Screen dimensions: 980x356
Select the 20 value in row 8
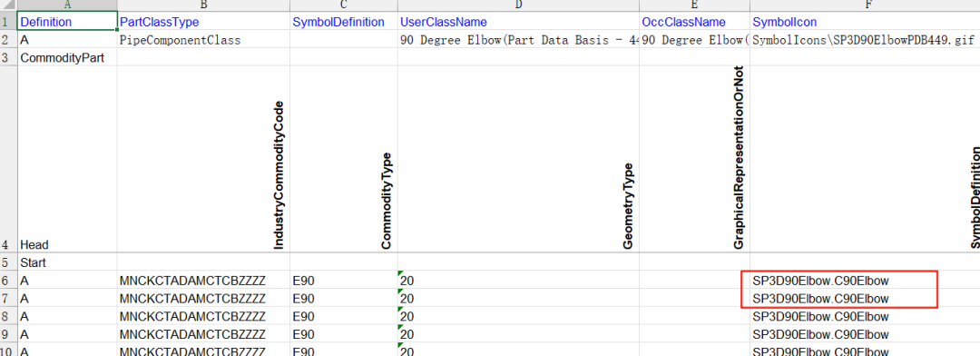518,317
